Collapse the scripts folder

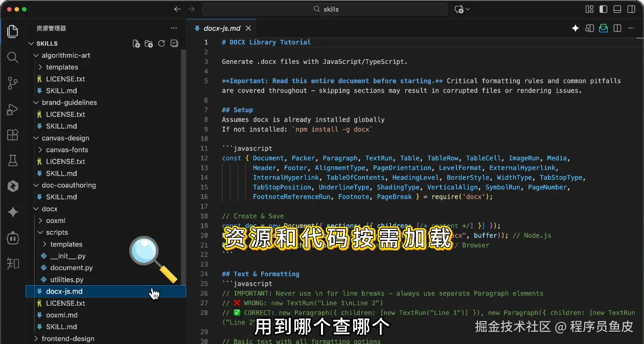point(40,232)
